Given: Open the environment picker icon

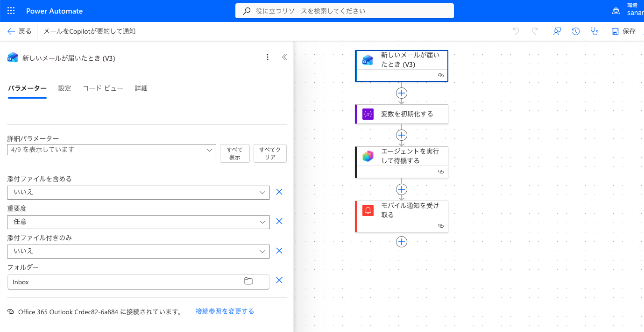Looking at the screenshot, I should coord(616,11).
